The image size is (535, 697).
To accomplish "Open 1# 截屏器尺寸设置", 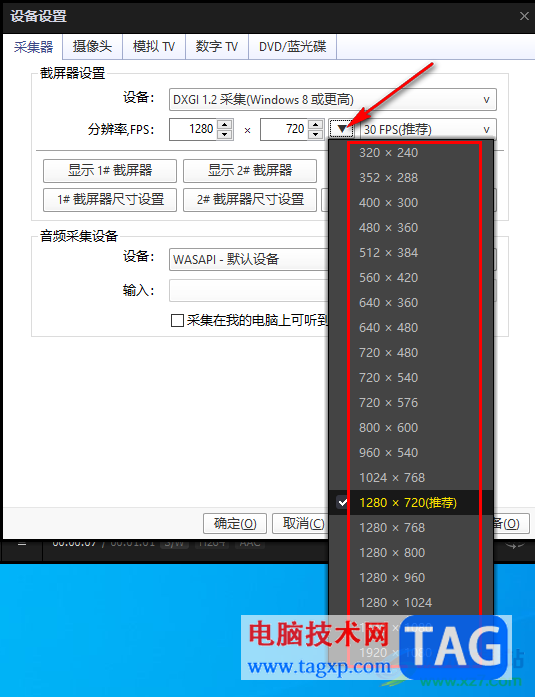I will point(110,200).
